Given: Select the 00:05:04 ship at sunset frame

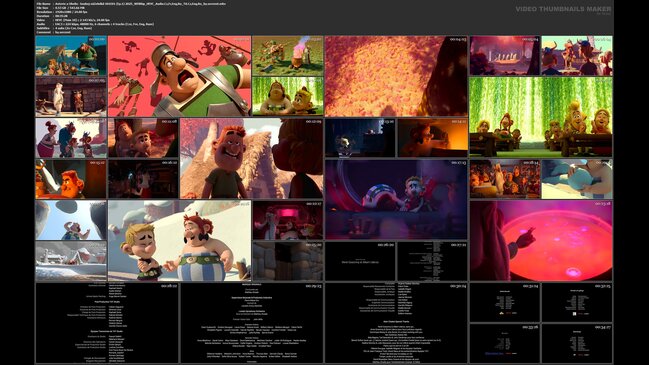Looking at the screenshot, I should tap(505, 55).
